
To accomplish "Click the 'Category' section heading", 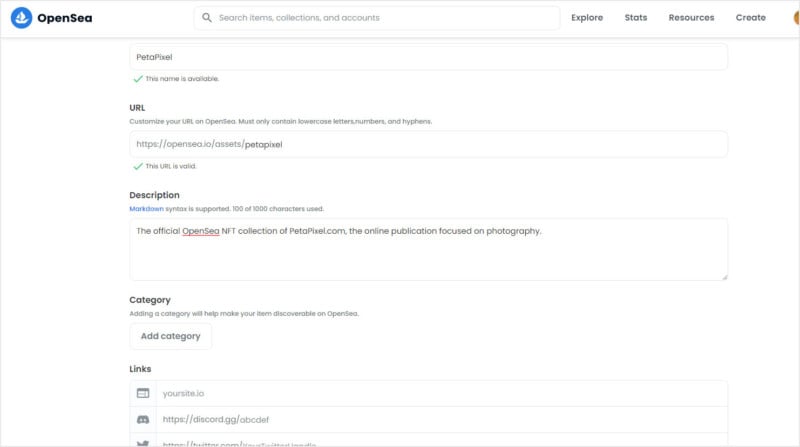I will [150, 300].
